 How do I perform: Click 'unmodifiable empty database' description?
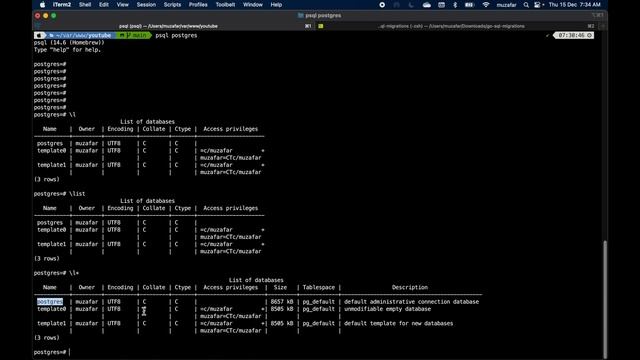387,309
